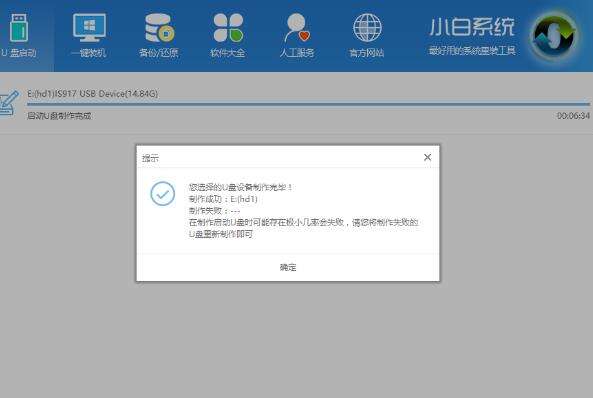Select the E:(hd1)IS917 USB Device text
The image size is (593, 398).
[x=92, y=93]
